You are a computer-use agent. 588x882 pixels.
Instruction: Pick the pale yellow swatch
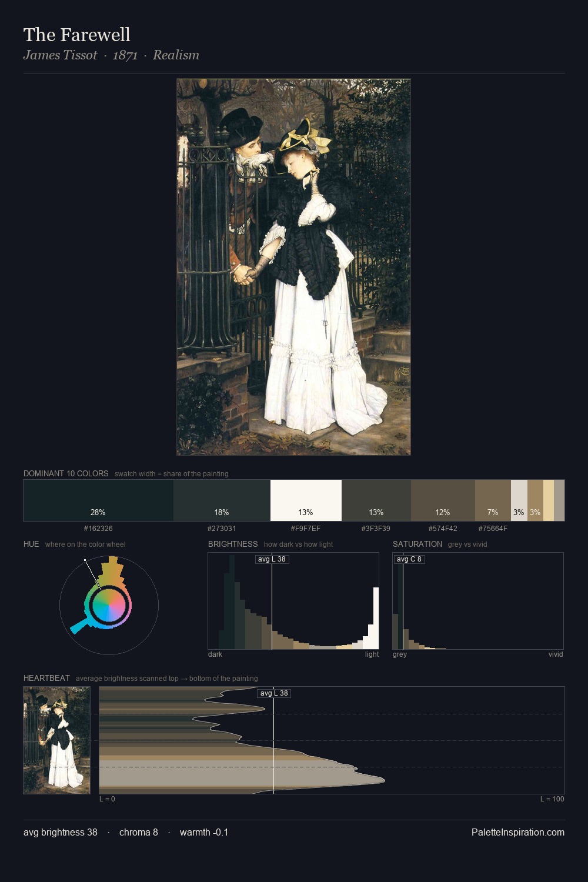click(549, 500)
